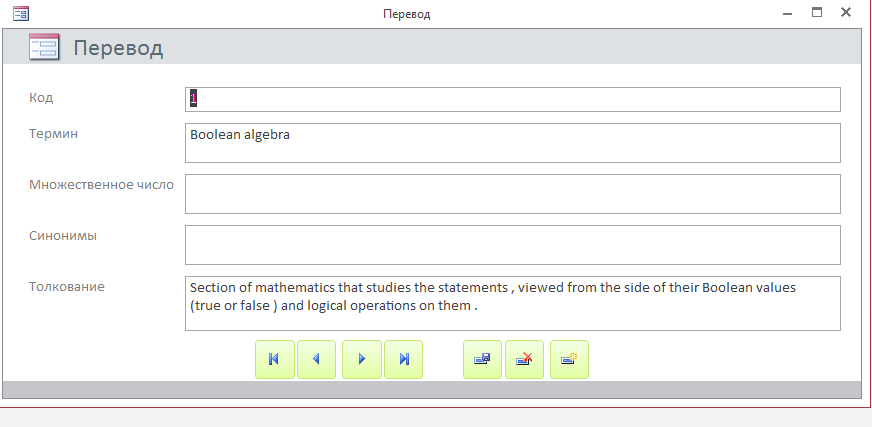Viewport: 872px width, 427px height.
Task: Go to the next record
Action: (x=362, y=360)
